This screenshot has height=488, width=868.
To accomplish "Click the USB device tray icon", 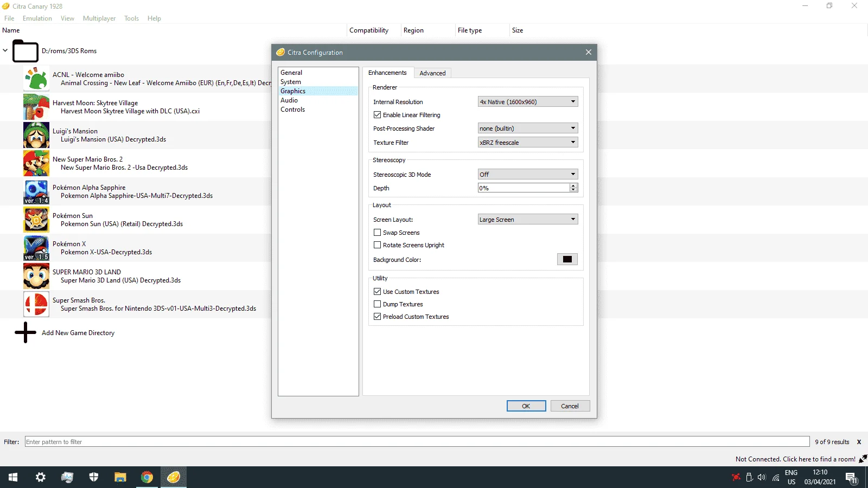I will coord(749,477).
